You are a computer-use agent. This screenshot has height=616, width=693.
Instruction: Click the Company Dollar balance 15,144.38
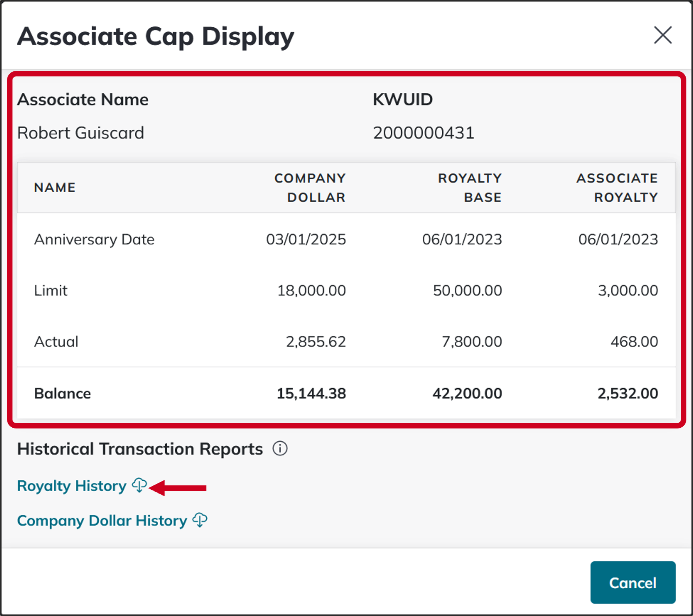[x=311, y=393]
